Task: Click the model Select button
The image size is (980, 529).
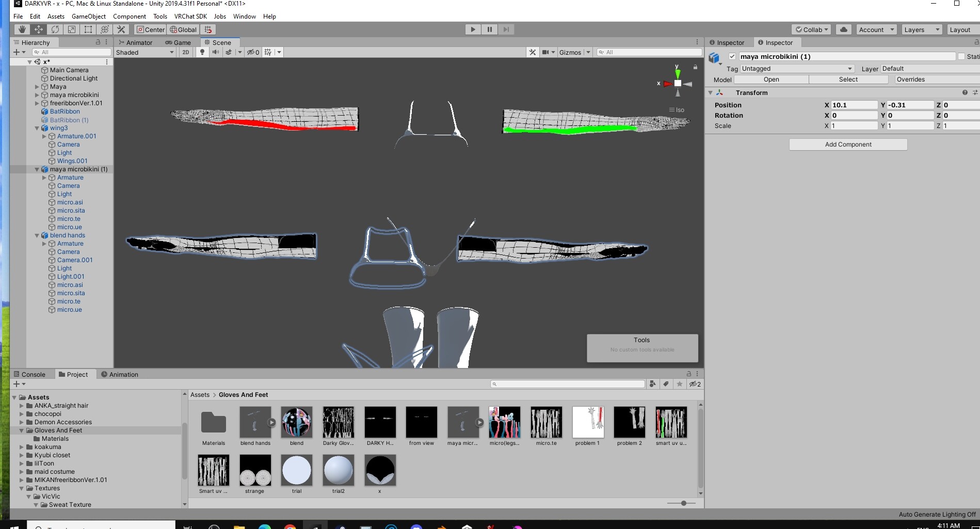Action: 848,79
